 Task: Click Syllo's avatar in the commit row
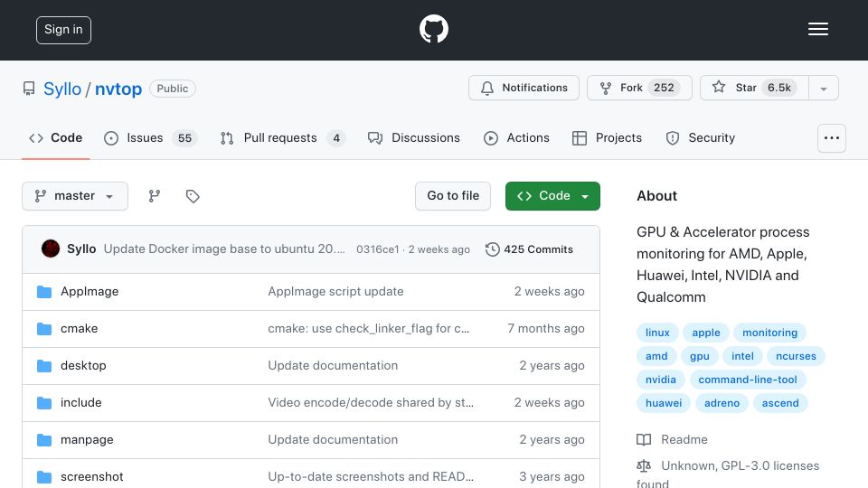[x=51, y=249]
